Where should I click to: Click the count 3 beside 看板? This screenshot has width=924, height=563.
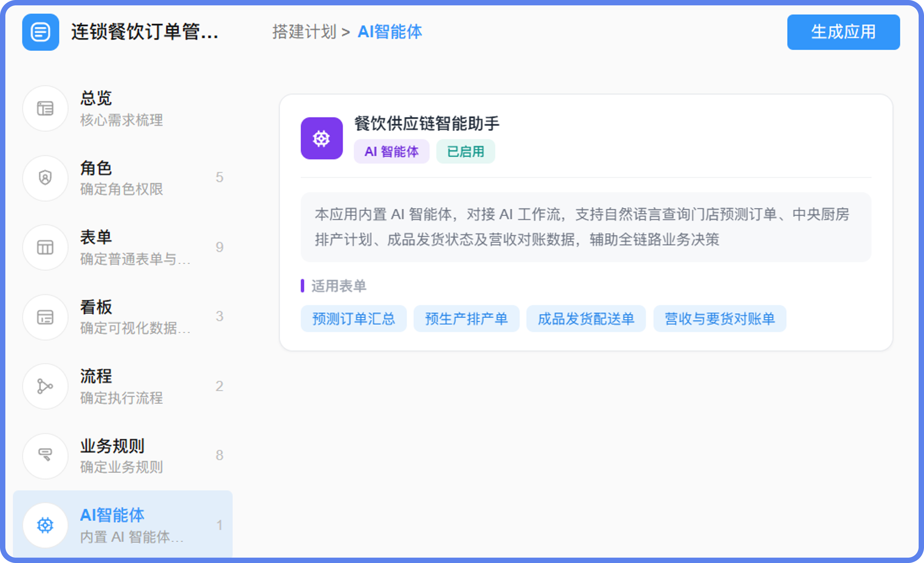(219, 316)
